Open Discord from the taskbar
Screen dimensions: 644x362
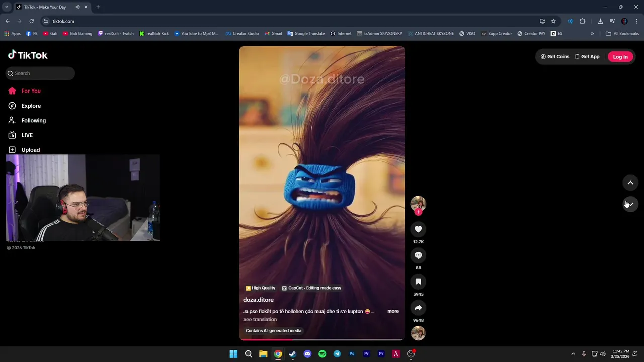tap(307, 354)
